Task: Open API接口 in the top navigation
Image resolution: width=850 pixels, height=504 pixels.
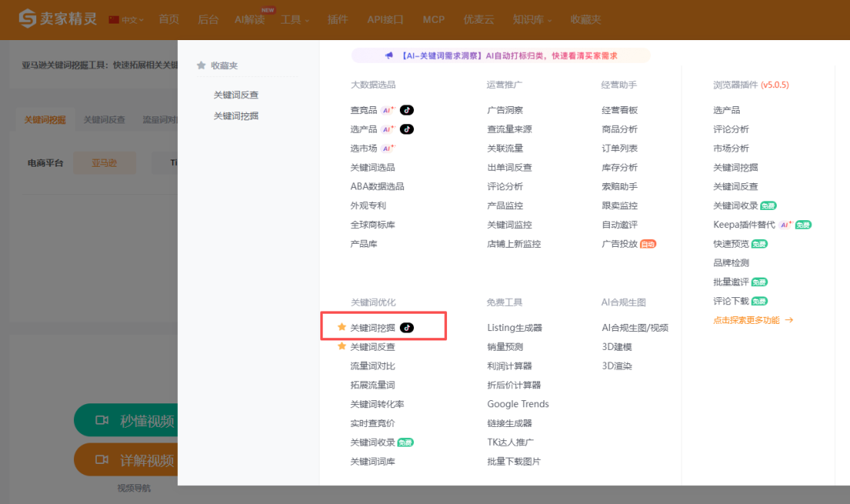Action: 386,20
